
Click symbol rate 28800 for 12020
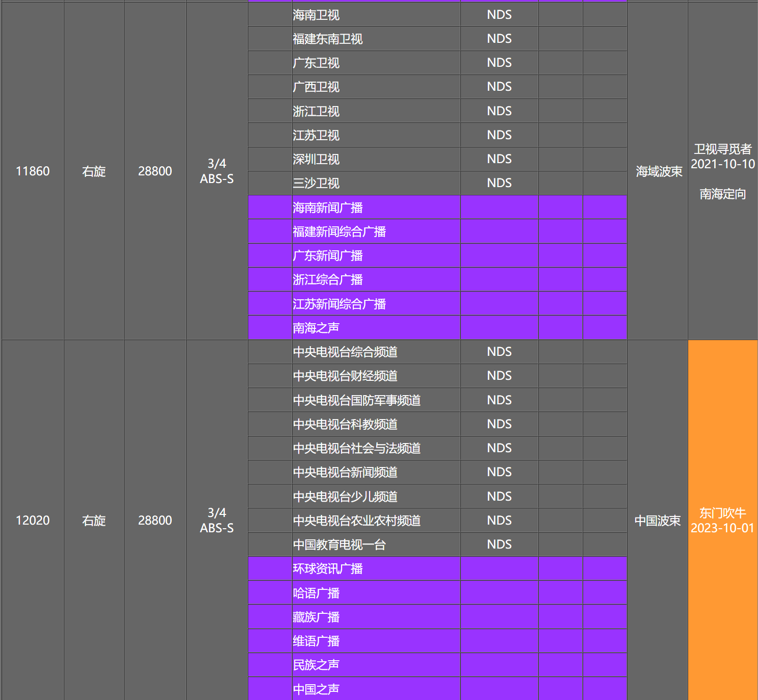[x=155, y=520]
